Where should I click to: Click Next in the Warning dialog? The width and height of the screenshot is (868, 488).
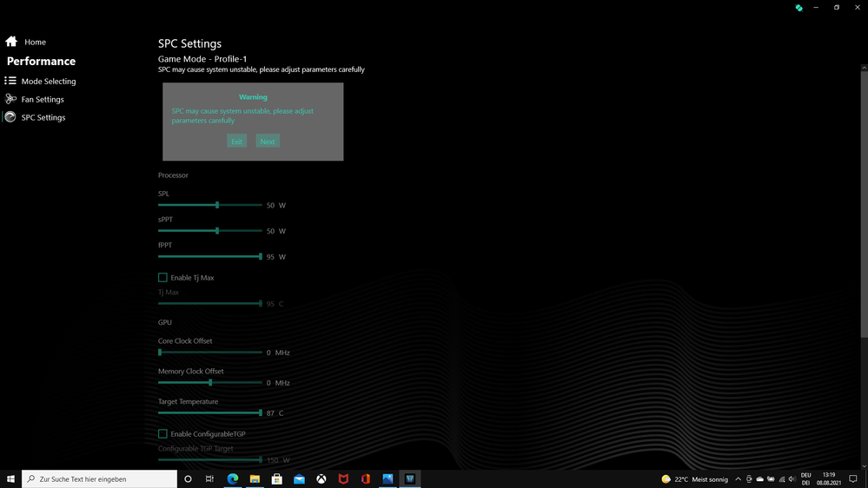[268, 141]
